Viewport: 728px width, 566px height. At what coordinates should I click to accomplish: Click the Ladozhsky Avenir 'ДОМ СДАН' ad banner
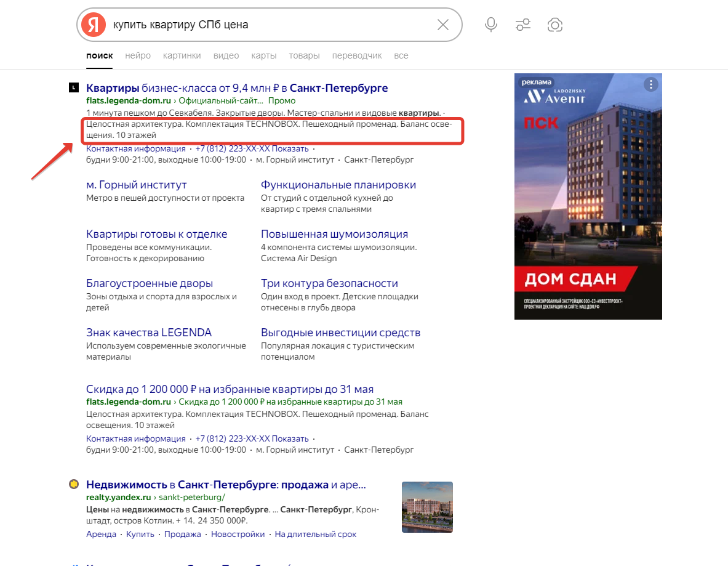coord(588,196)
